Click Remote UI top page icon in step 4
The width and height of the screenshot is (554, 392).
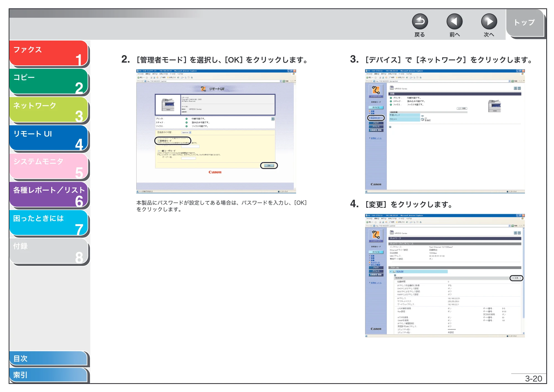point(376,235)
